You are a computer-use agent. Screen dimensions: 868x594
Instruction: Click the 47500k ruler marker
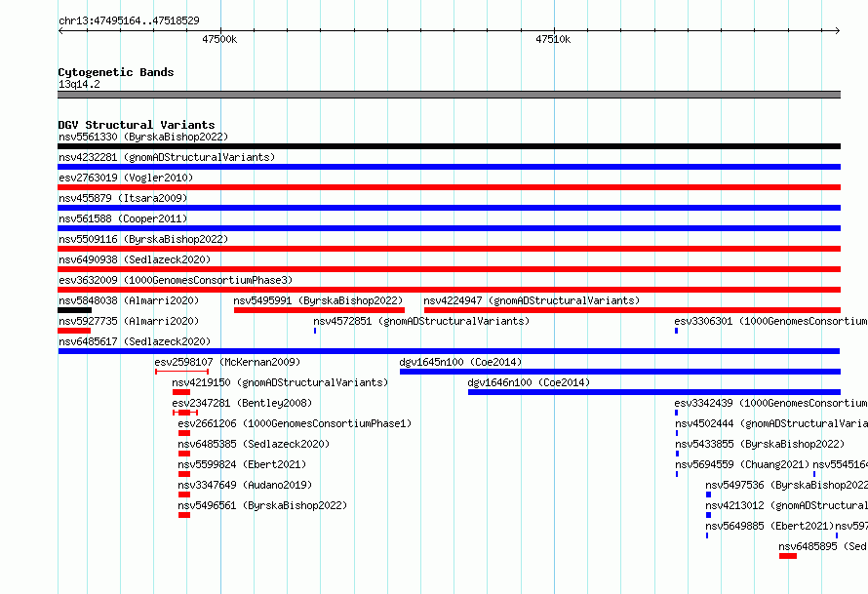(x=219, y=39)
